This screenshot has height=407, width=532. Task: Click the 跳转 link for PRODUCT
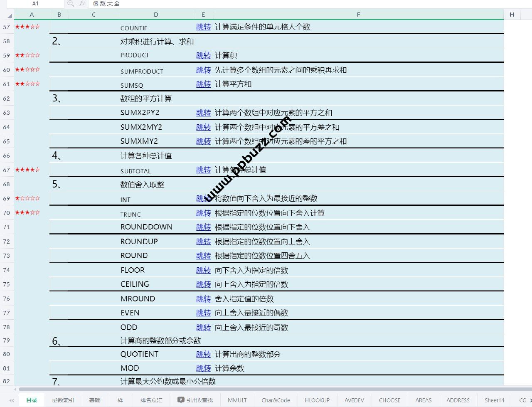point(204,55)
